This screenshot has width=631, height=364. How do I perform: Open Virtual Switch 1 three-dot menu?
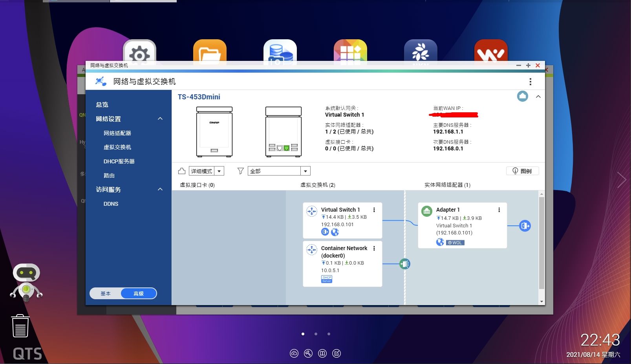tap(374, 210)
